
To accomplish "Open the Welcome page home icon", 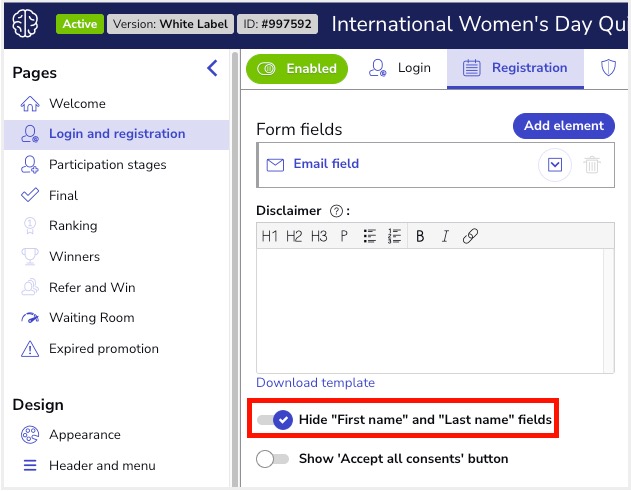I will [x=30, y=103].
